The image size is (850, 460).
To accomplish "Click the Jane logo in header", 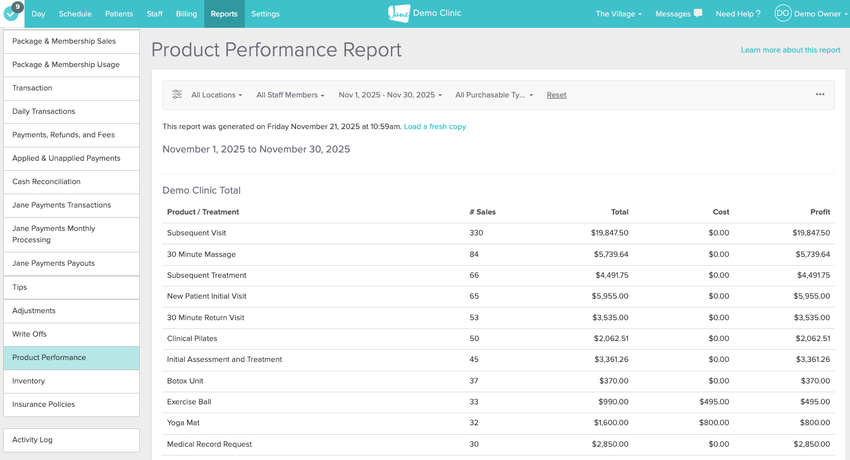I will point(398,14).
